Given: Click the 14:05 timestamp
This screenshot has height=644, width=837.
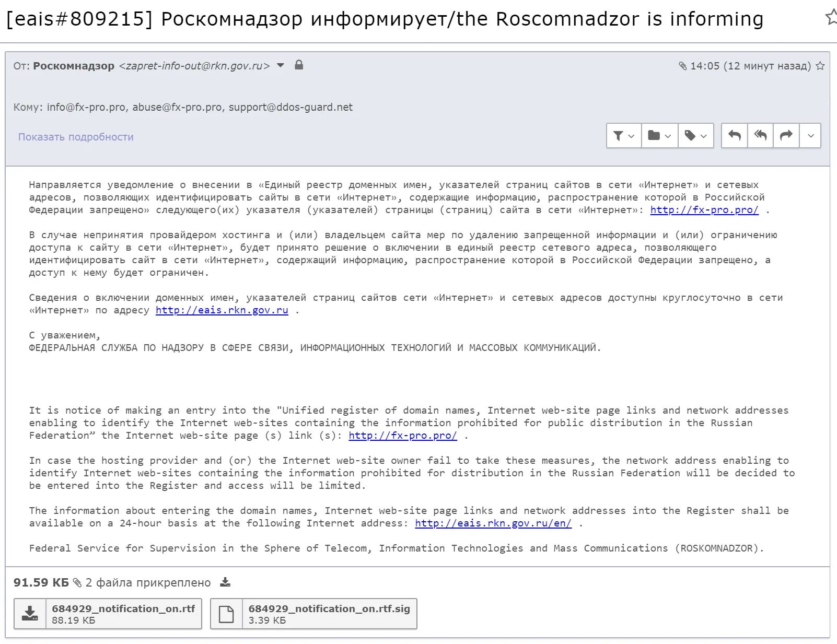Looking at the screenshot, I should [x=705, y=66].
